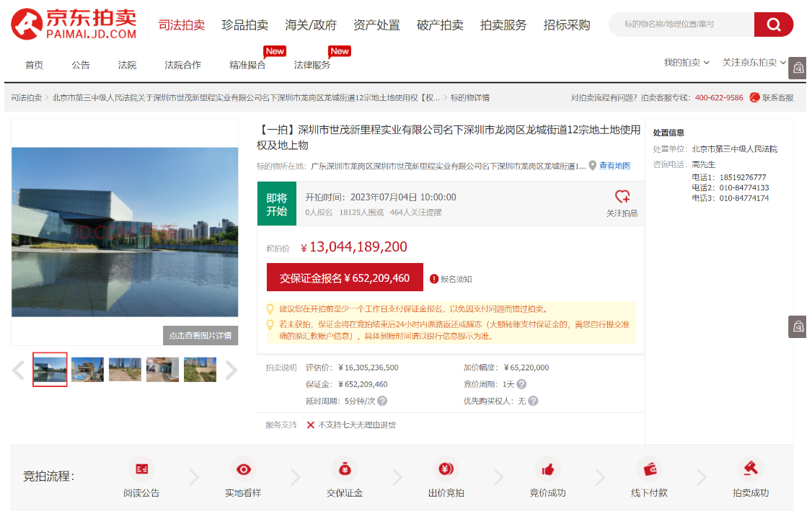Expand 关注京东拍卖 dropdown
This screenshot has height=511, width=812.
pyautogui.click(x=754, y=63)
